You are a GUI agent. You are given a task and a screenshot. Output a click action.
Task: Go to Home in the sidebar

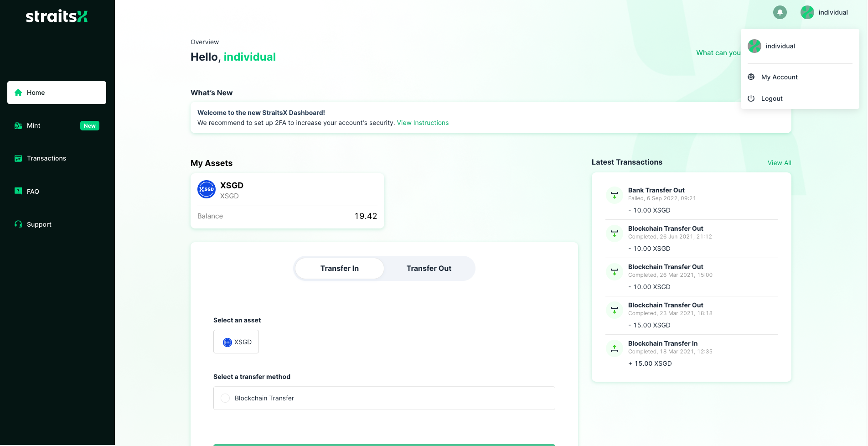click(x=57, y=93)
